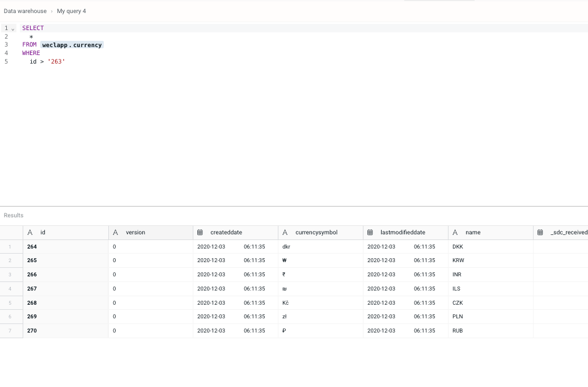This screenshot has height=387, width=588.
Task: Select the currencysymbol cell zł
Action: (x=320, y=317)
